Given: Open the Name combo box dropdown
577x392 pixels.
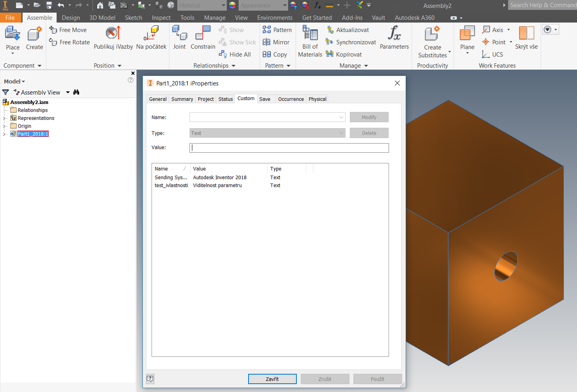Looking at the screenshot, I should coord(341,117).
